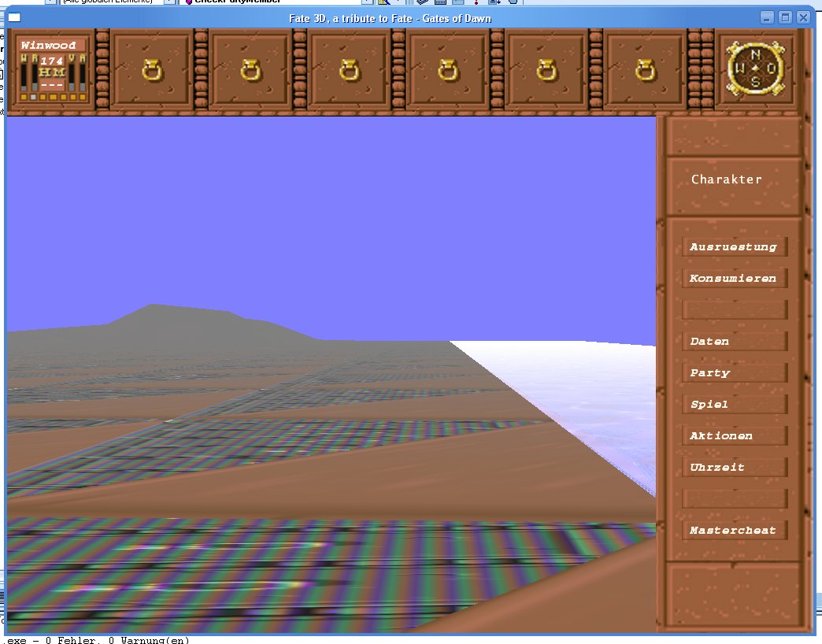Click the Fate 3D window title text

pos(390,18)
